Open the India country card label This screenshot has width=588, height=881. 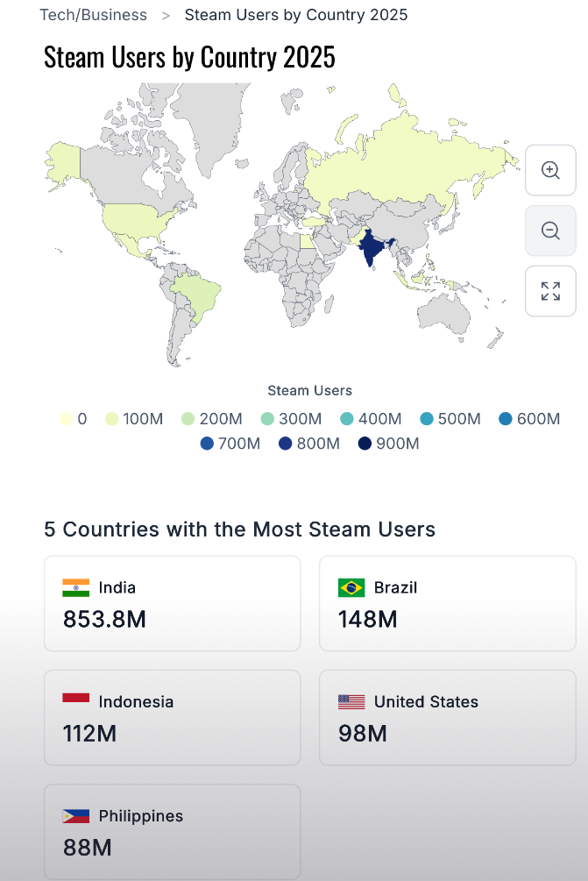(117, 587)
